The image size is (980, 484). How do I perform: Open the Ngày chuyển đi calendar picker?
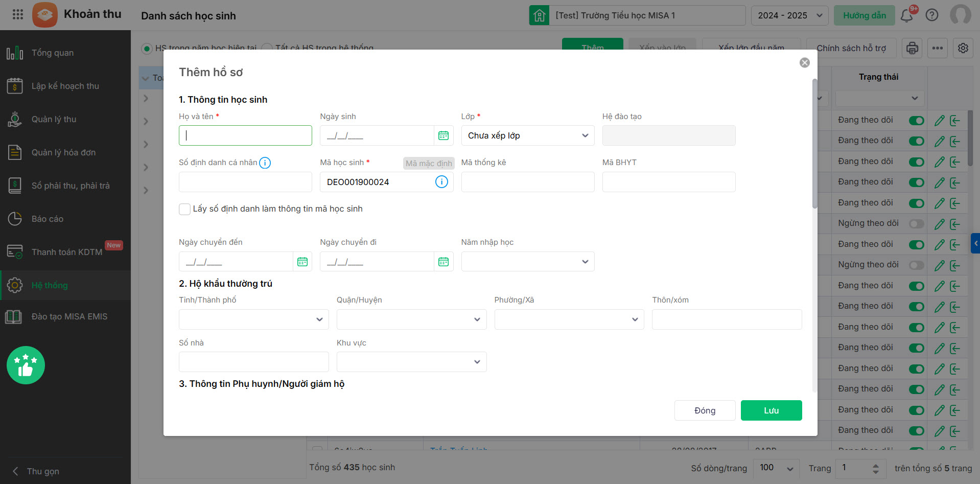tap(443, 262)
